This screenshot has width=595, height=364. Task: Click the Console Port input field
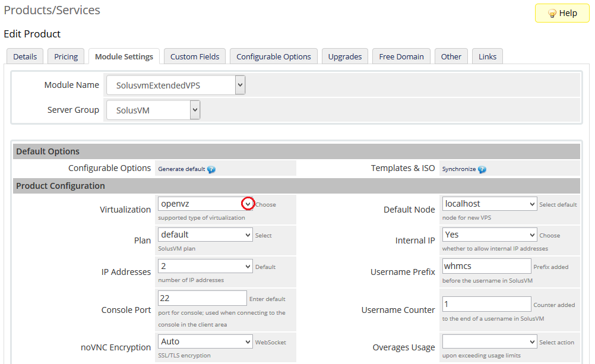(x=202, y=298)
